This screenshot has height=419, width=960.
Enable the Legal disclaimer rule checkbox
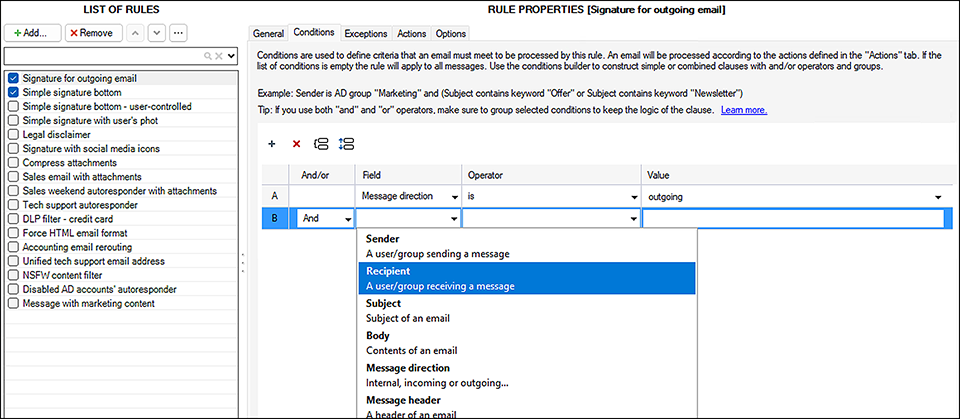(13, 135)
